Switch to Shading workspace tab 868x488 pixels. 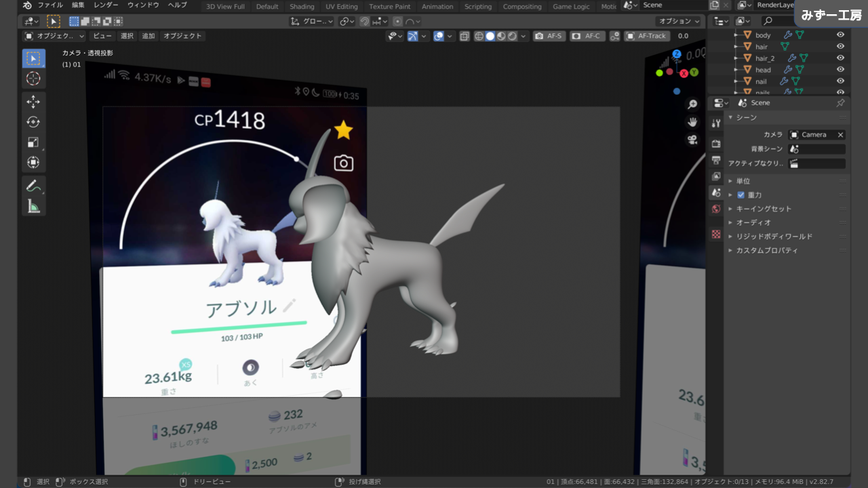coord(302,6)
